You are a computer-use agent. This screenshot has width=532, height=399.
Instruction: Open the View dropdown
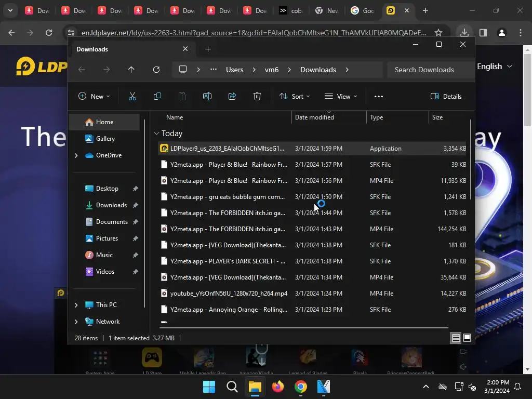[341, 96]
